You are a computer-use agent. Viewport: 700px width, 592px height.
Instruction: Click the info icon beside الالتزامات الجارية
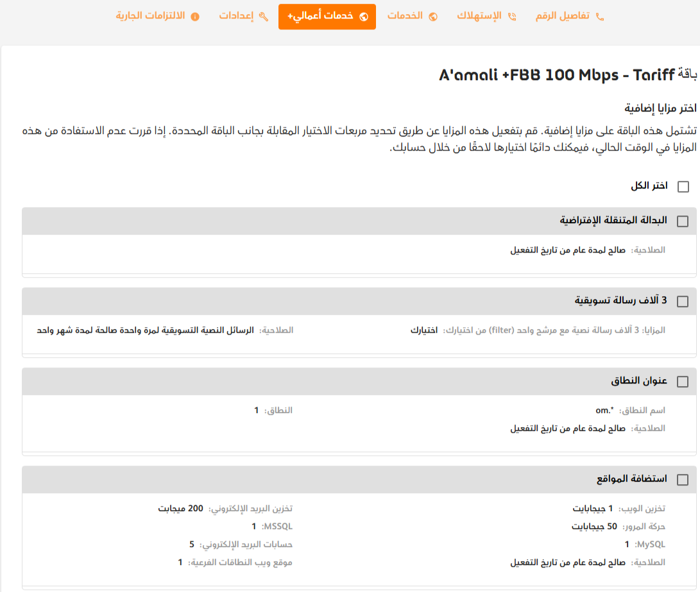click(195, 17)
